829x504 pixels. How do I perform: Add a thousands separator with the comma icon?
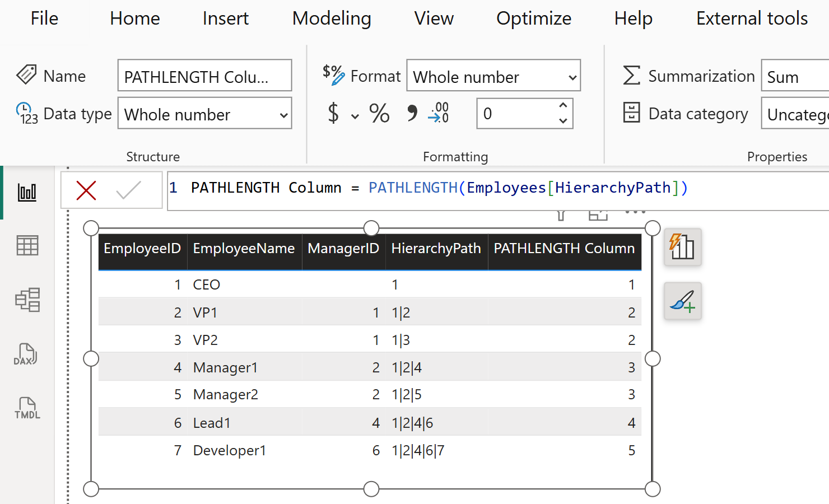(412, 113)
